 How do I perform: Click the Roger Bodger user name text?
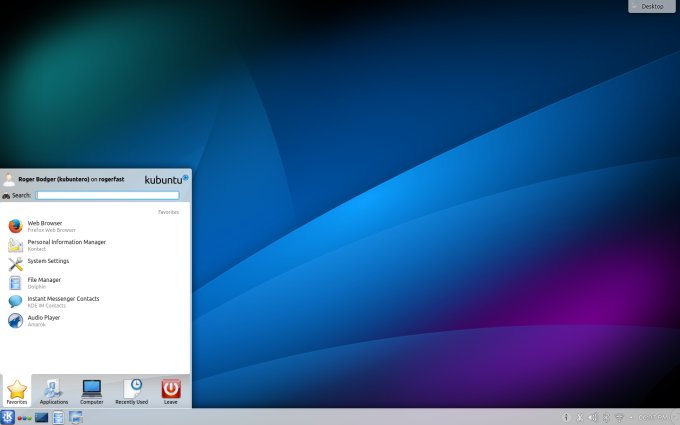pos(54,179)
